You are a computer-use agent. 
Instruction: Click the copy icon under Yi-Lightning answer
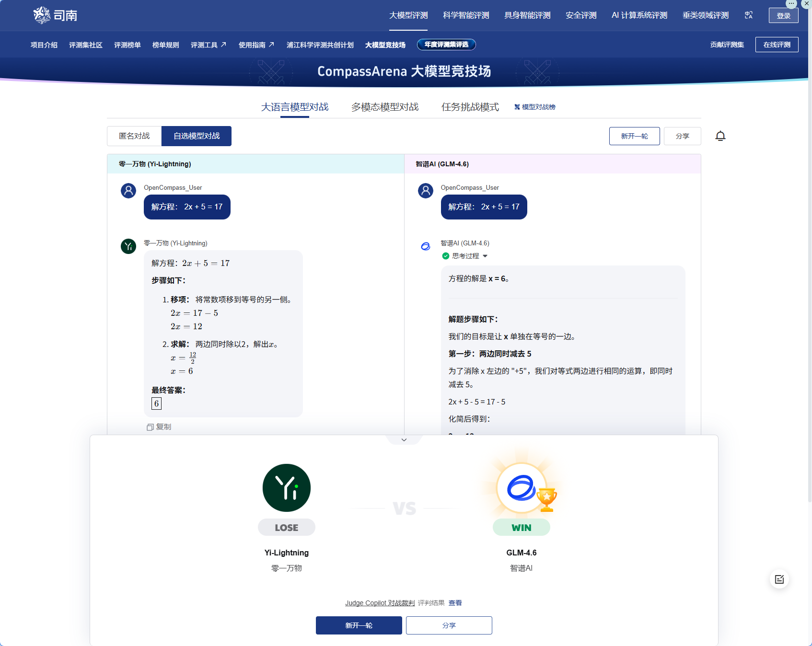[x=150, y=427]
